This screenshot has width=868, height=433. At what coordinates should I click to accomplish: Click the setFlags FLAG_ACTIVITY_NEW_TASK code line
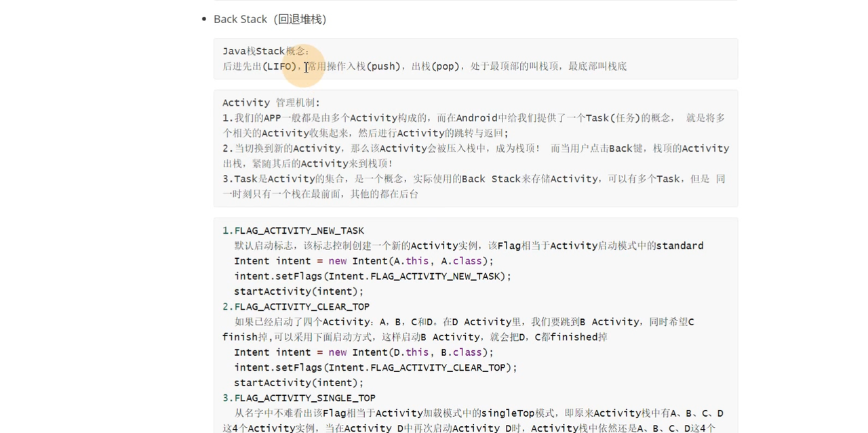[372, 276]
